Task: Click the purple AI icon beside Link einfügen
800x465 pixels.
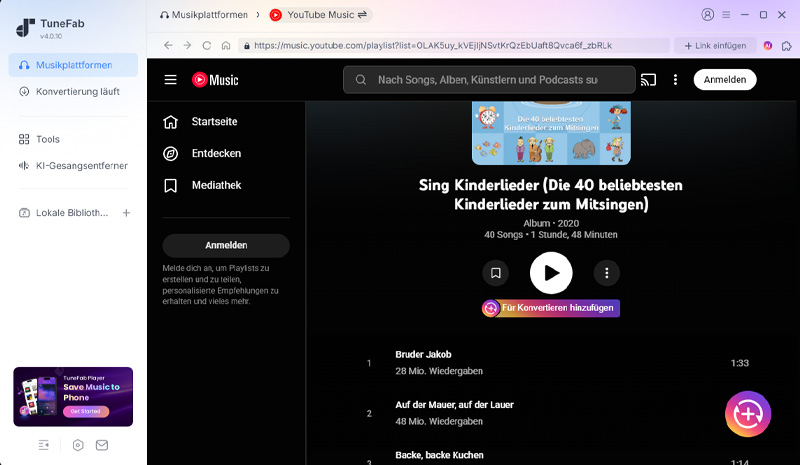Action: coord(767,45)
